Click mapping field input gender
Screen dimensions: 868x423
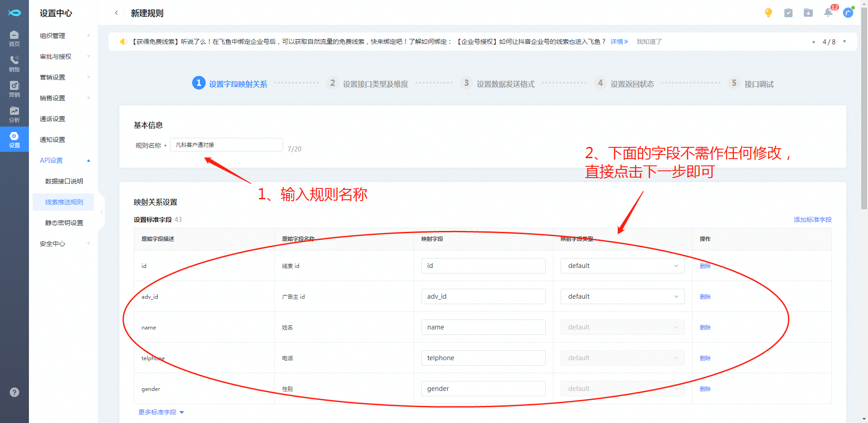(x=483, y=389)
